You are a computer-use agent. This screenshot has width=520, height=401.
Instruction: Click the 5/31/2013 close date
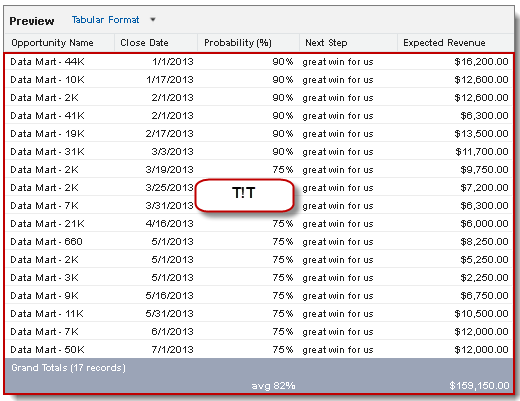point(169,314)
